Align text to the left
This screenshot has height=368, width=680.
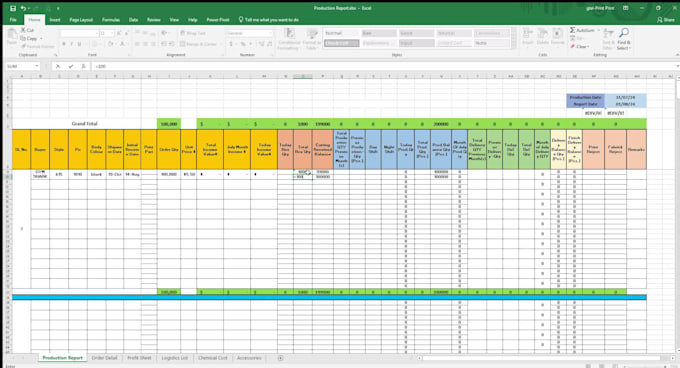137,44
